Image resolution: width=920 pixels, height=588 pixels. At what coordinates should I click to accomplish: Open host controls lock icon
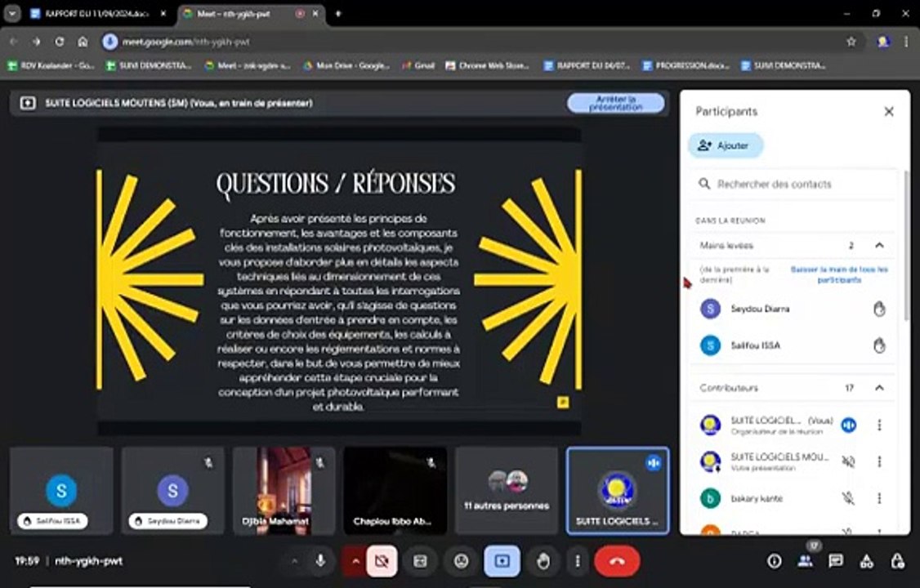tap(897, 561)
